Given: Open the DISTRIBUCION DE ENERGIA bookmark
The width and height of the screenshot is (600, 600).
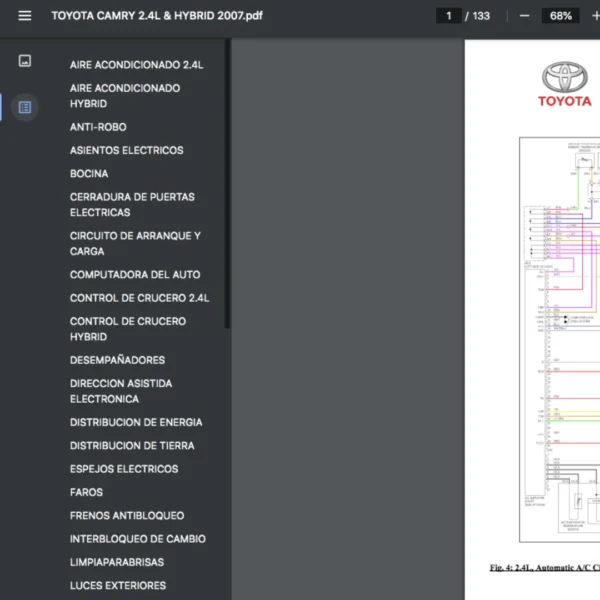Looking at the screenshot, I should pyautogui.click(x=136, y=423).
